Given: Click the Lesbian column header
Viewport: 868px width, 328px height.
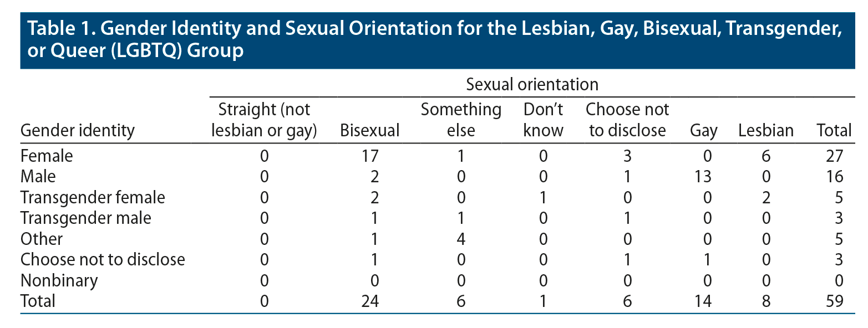Looking at the screenshot, I should [766, 130].
